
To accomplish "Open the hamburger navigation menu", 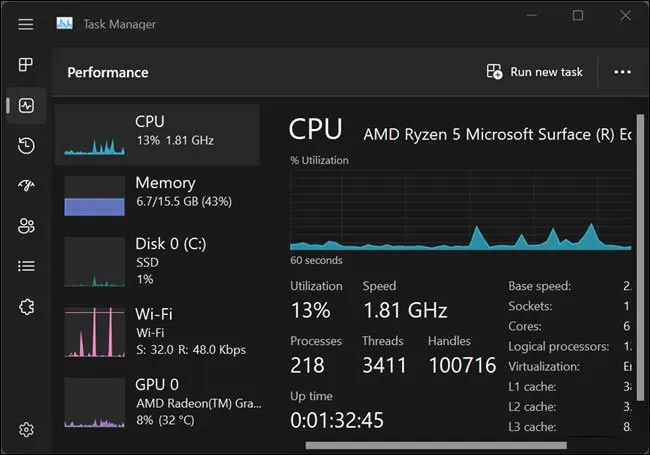I will [x=26, y=23].
